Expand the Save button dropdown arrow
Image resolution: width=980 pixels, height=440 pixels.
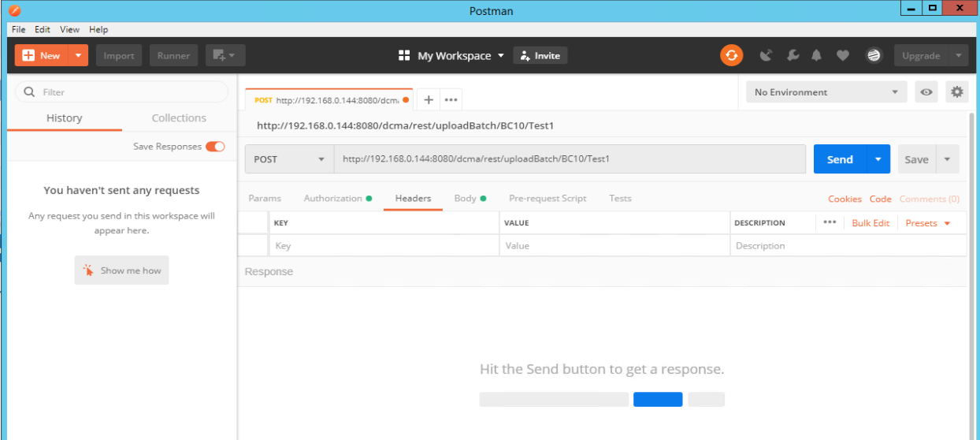948,159
